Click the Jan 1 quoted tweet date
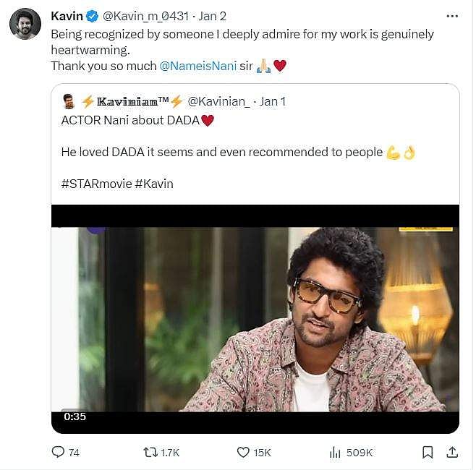Viewport: 476px width, 470px height. click(x=271, y=101)
